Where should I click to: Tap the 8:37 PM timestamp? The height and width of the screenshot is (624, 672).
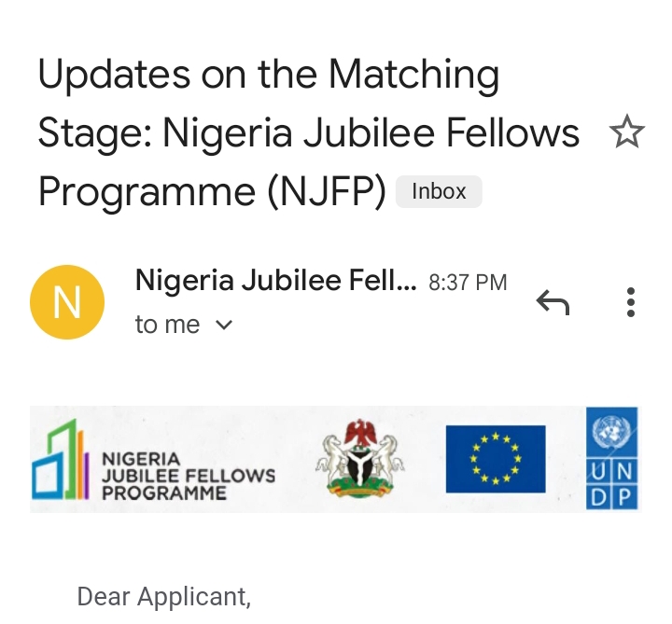click(x=468, y=282)
